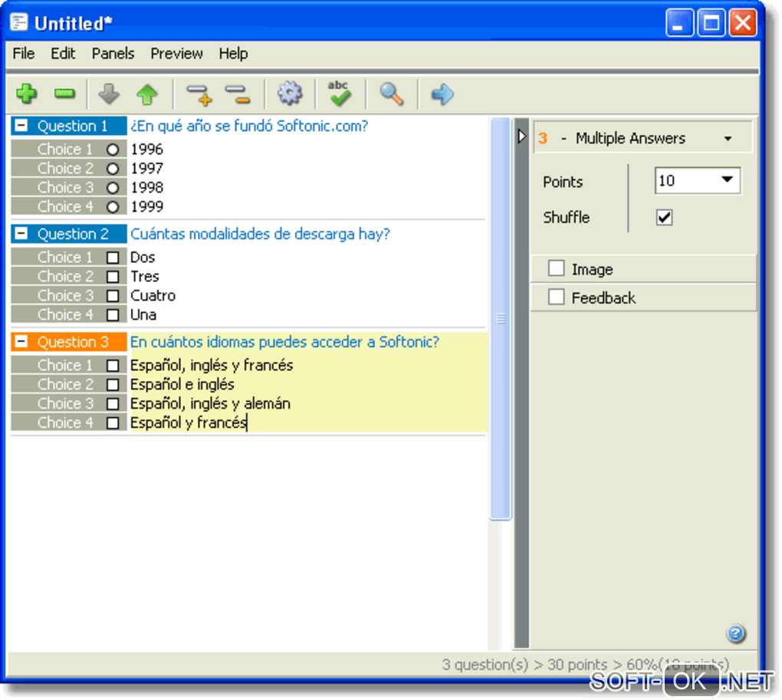Click the green plus add question icon
The height and width of the screenshot is (700, 782).
pyautogui.click(x=26, y=94)
